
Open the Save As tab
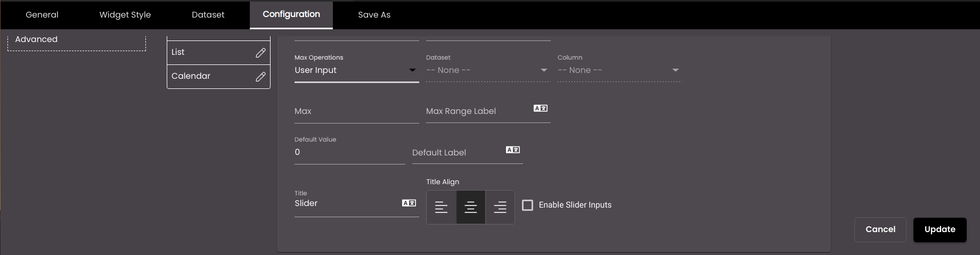coord(374,15)
